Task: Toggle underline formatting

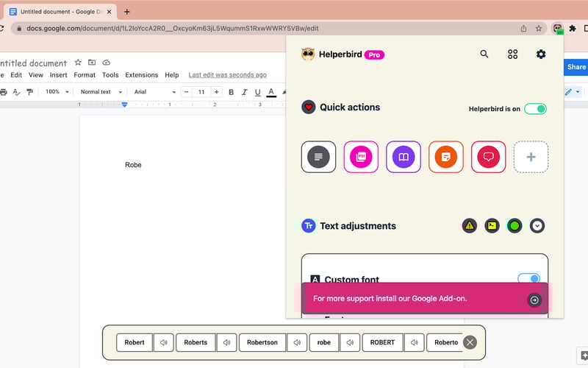Action: (x=258, y=92)
